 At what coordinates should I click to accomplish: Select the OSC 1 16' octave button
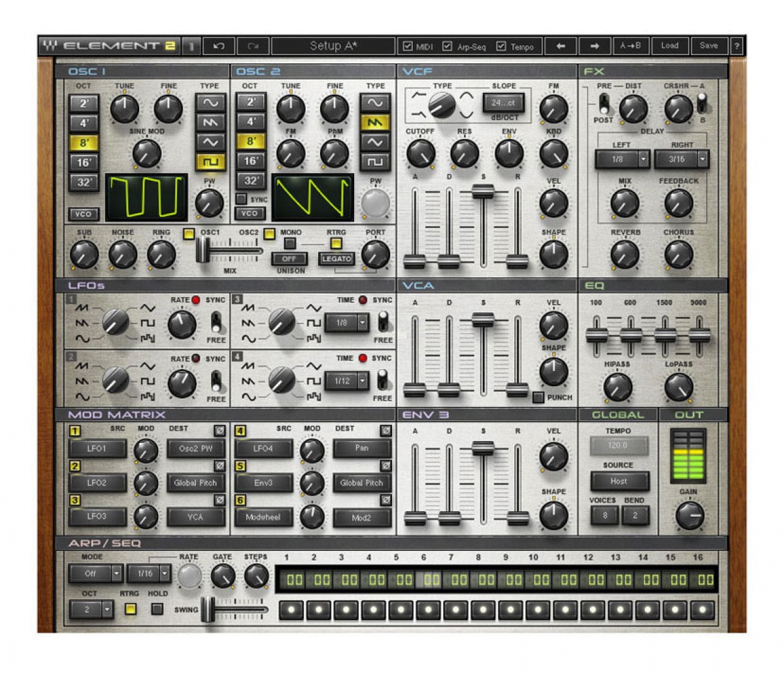pyautogui.click(x=85, y=163)
